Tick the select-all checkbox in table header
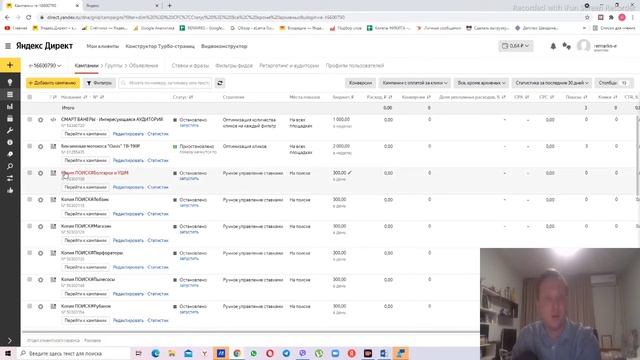Image resolution: width=640 pixels, height=360 pixels. [x=29, y=97]
